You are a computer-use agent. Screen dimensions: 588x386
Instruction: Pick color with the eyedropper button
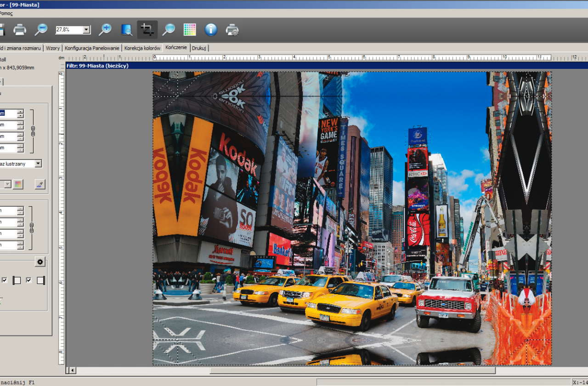tap(40, 184)
